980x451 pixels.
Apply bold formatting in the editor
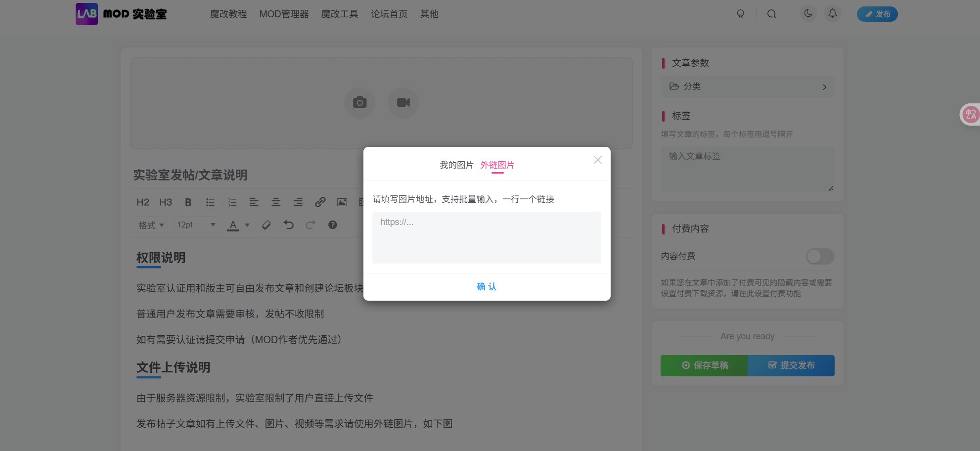click(x=187, y=202)
